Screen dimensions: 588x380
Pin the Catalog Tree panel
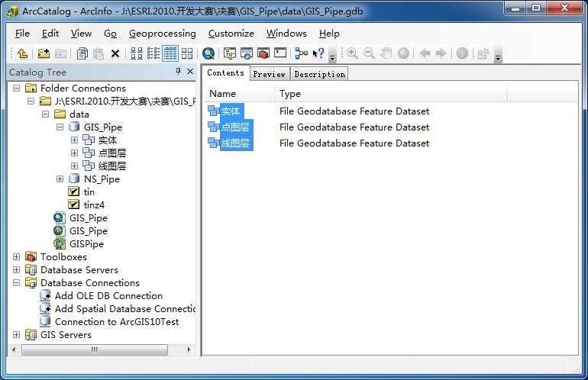(x=178, y=71)
